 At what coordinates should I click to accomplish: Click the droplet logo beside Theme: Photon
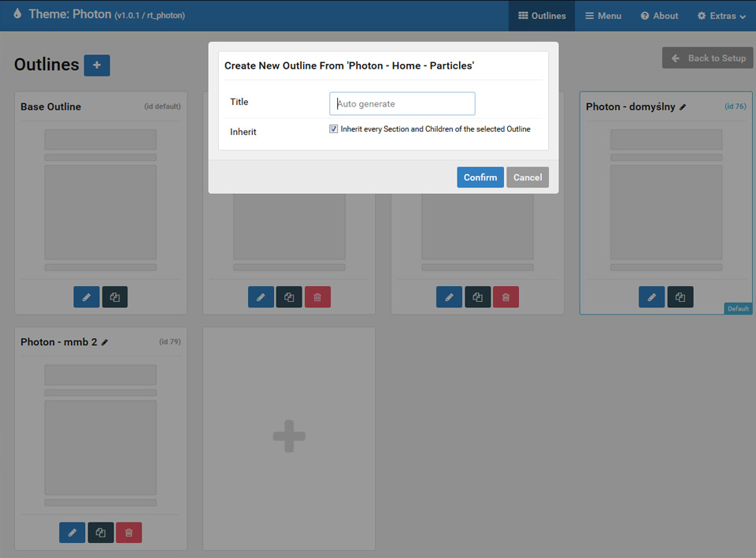coord(17,13)
